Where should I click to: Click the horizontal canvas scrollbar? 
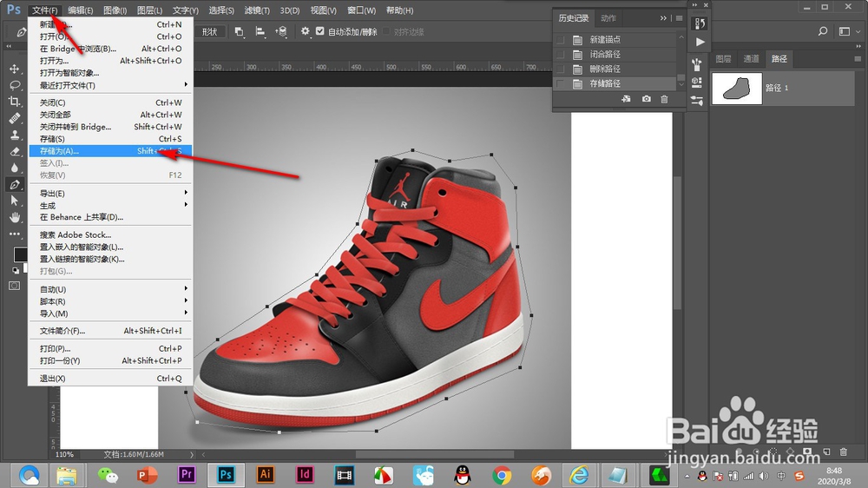point(435,454)
